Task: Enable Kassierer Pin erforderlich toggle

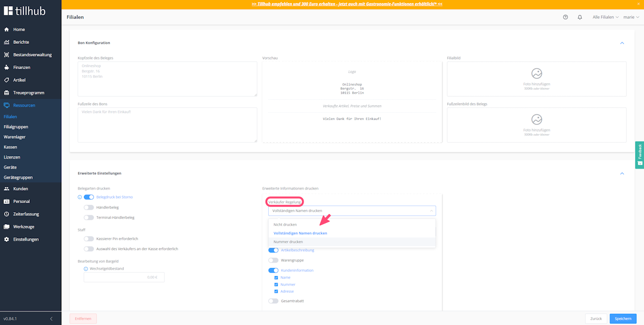Action: click(x=89, y=239)
